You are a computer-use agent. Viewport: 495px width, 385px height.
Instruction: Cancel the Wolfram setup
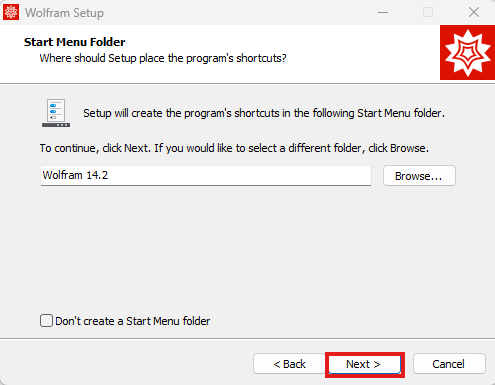point(449,364)
